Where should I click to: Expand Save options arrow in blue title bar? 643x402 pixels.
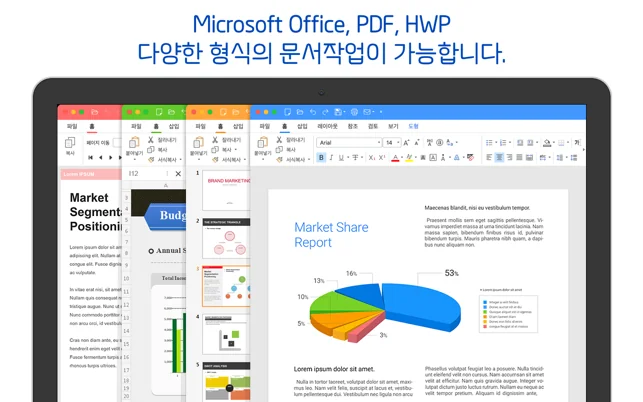click(344, 112)
